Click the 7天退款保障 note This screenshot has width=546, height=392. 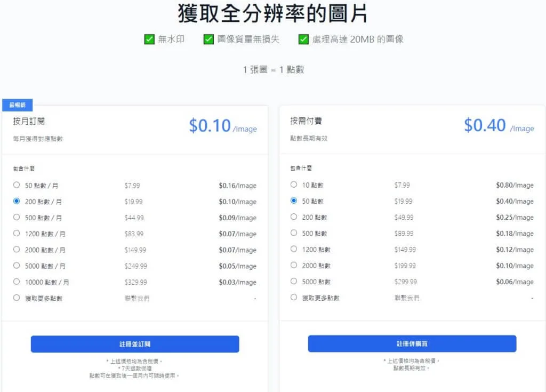[135, 369]
